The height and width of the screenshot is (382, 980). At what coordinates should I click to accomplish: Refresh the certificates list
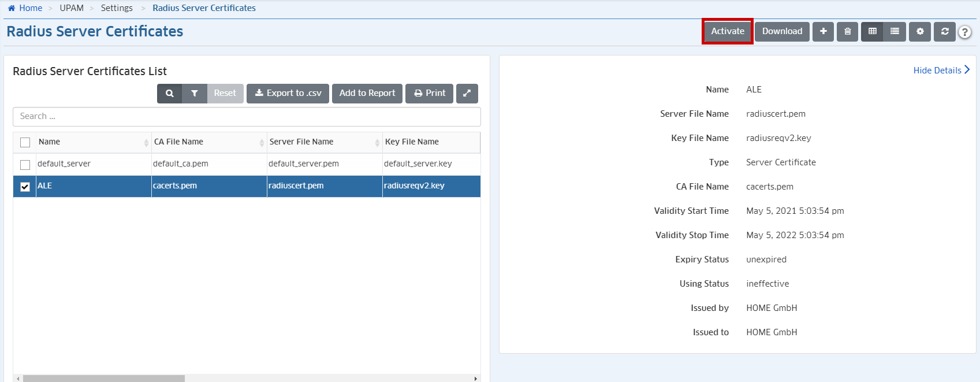(945, 31)
